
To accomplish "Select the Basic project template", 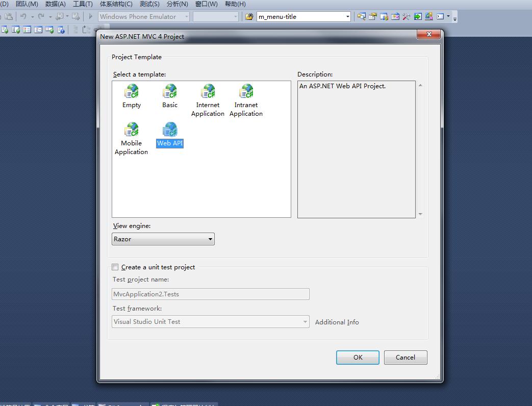I will [x=170, y=96].
